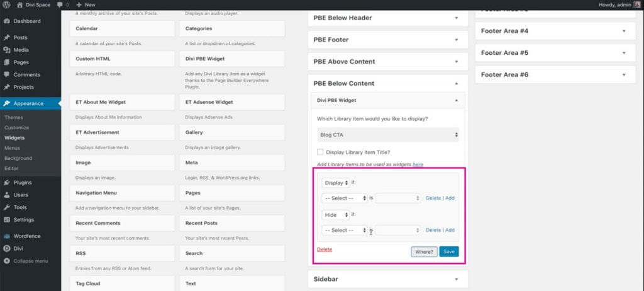This screenshot has width=644, height=291.
Task: Click the WordPress logo icon
Action: coord(6,5)
